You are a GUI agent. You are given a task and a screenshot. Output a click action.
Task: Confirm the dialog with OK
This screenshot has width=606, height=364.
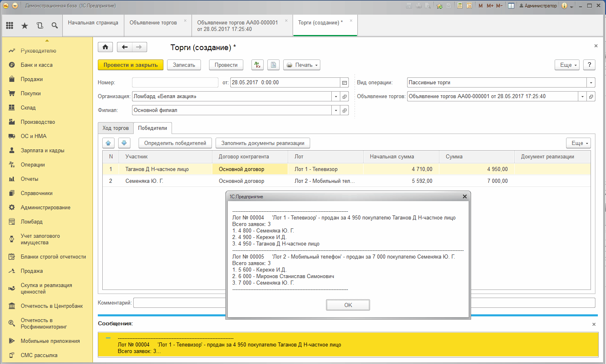coord(348,305)
